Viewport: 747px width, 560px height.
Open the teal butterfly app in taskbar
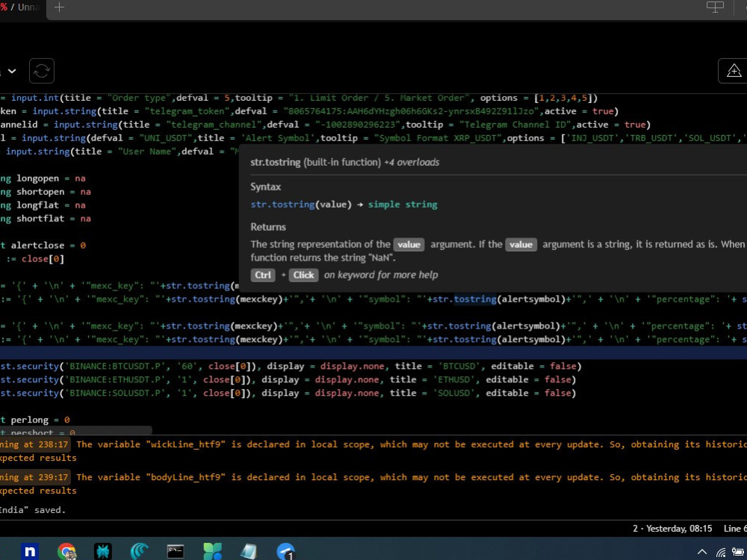point(103,552)
